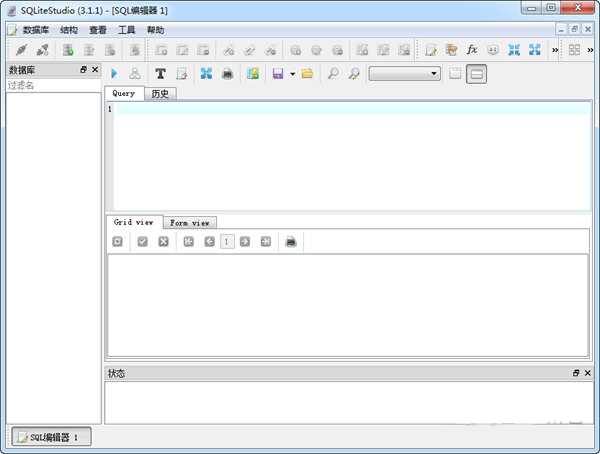This screenshot has height=454, width=600.
Task: Toggle results-below-query layout button
Action: pyautogui.click(x=477, y=73)
